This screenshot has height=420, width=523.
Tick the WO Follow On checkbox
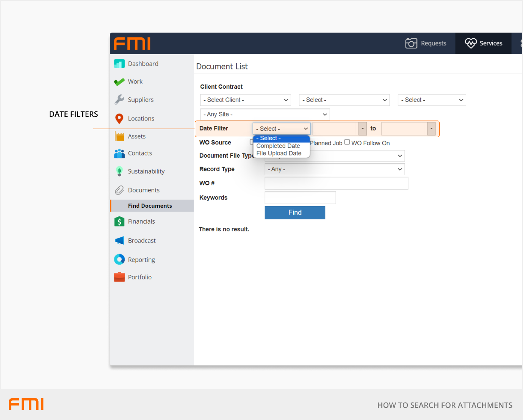pyautogui.click(x=347, y=142)
